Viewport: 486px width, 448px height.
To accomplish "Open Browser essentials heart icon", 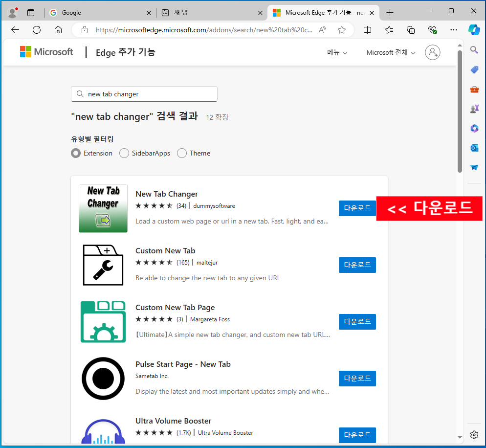I will pyautogui.click(x=432, y=30).
